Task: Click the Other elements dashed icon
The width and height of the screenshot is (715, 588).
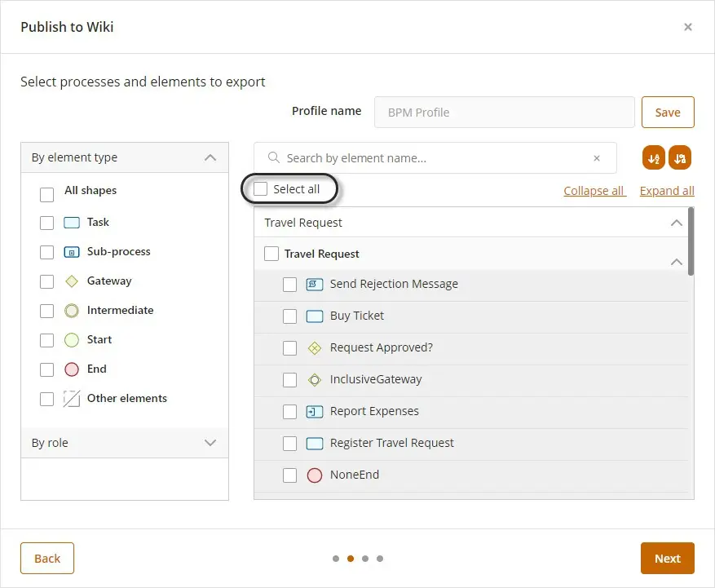Action: point(72,399)
